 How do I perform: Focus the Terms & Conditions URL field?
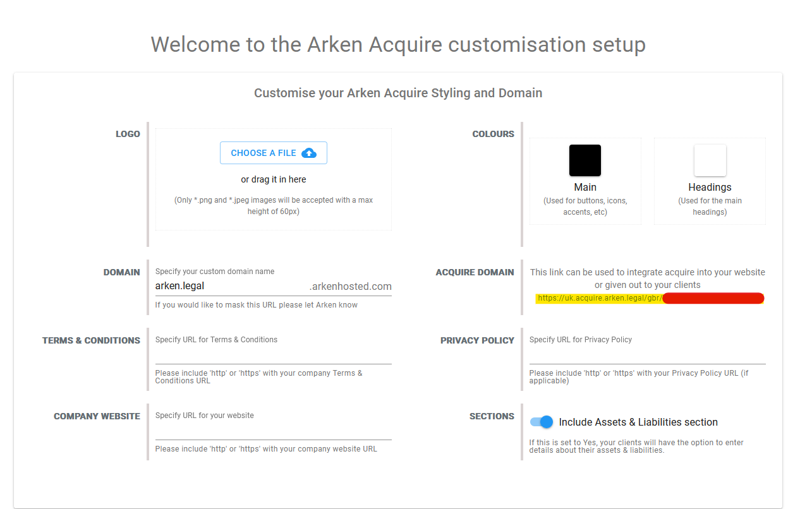(x=273, y=355)
